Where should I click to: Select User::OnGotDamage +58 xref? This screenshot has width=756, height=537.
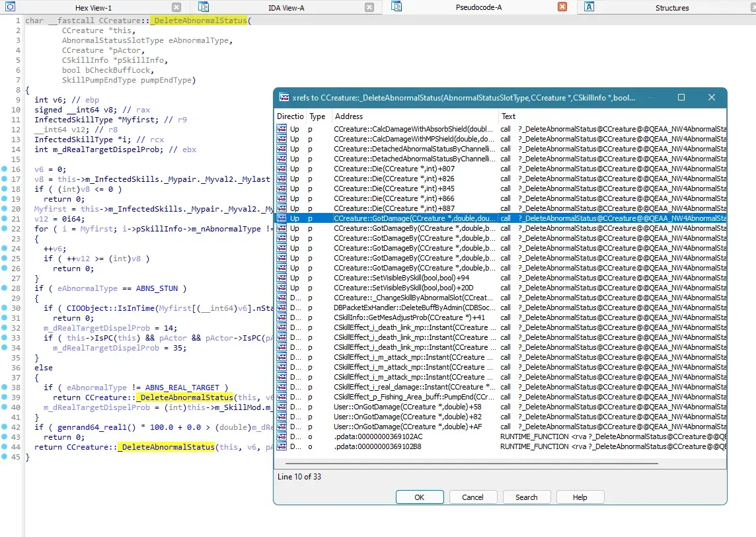pos(500,407)
